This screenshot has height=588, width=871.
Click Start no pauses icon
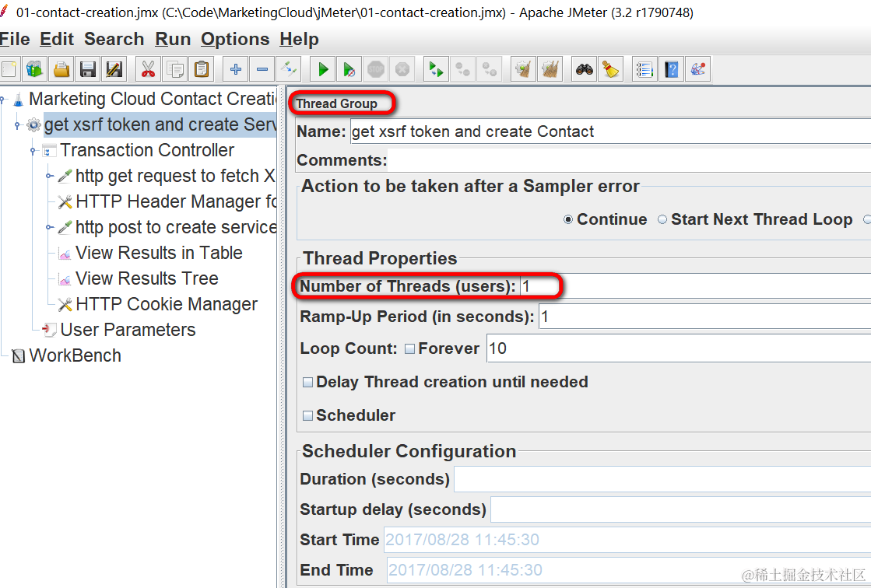[349, 69]
